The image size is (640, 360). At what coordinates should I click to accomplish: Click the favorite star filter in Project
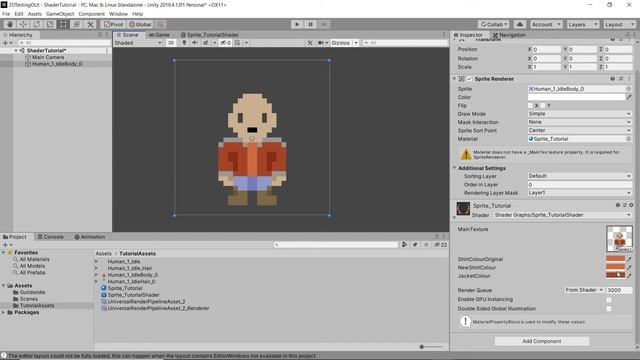click(x=426, y=245)
